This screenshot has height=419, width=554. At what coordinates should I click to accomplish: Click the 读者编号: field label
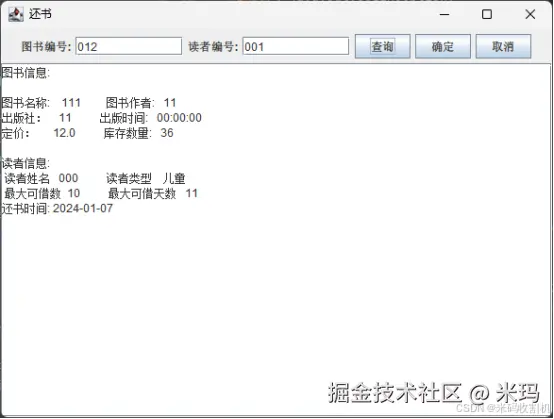coord(213,46)
